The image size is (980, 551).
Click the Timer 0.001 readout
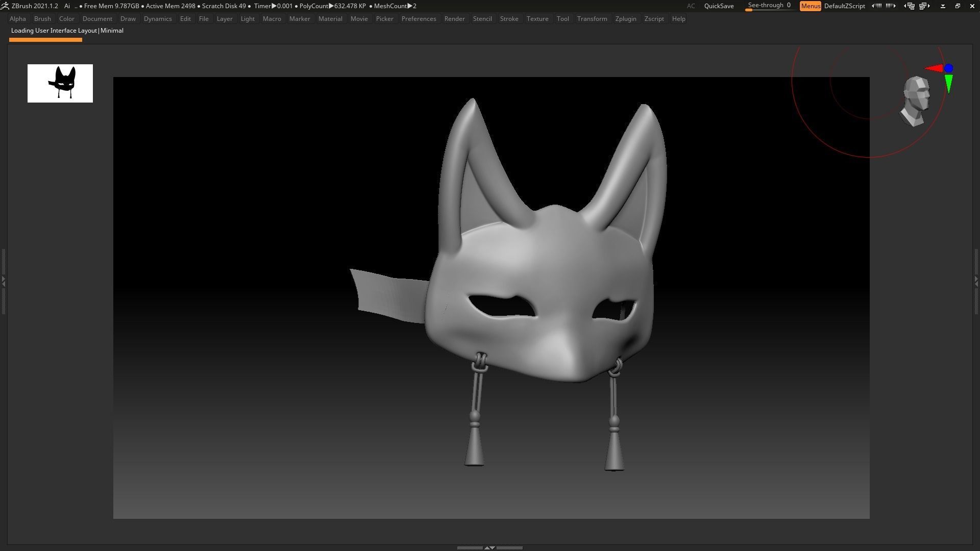pyautogui.click(x=273, y=6)
